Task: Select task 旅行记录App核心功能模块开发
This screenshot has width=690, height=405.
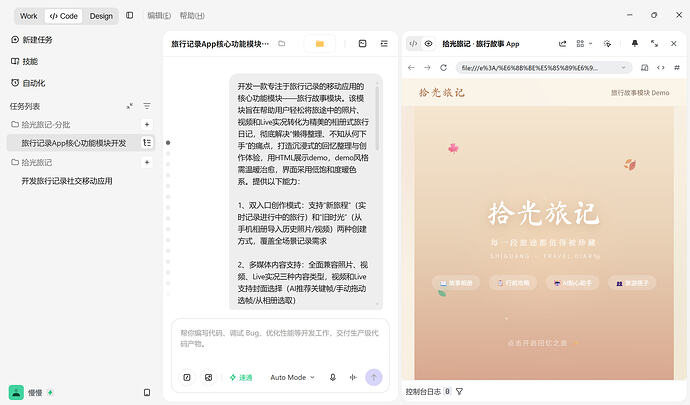Action: pyautogui.click(x=74, y=143)
